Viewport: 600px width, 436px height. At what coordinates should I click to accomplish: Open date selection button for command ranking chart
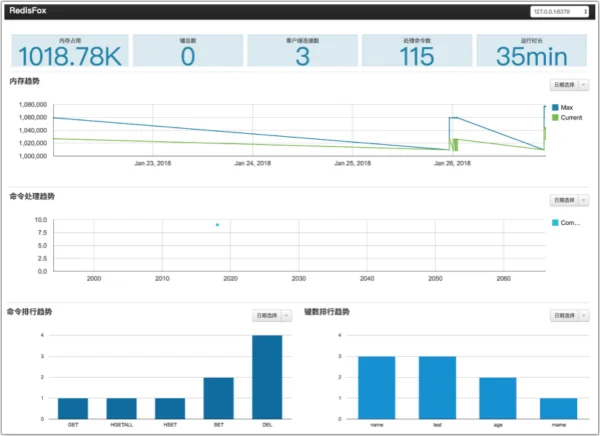267,315
